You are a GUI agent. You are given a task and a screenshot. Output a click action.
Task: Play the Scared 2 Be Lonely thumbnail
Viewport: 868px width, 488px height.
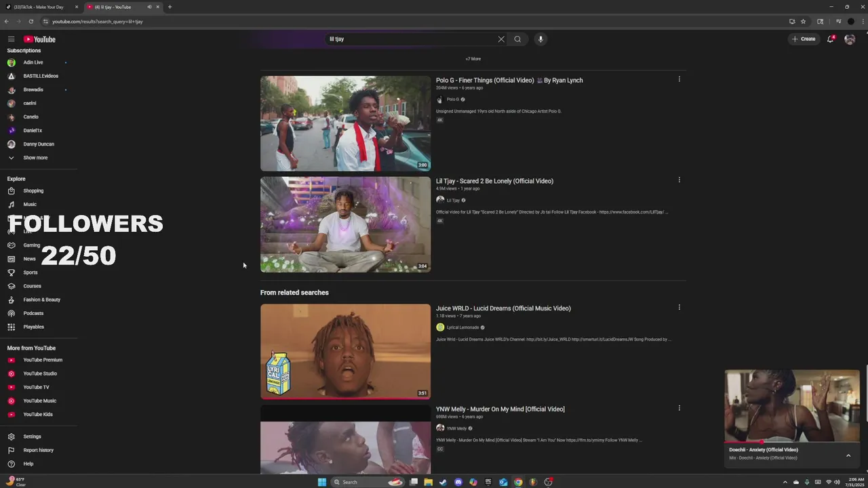pos(345,224)
